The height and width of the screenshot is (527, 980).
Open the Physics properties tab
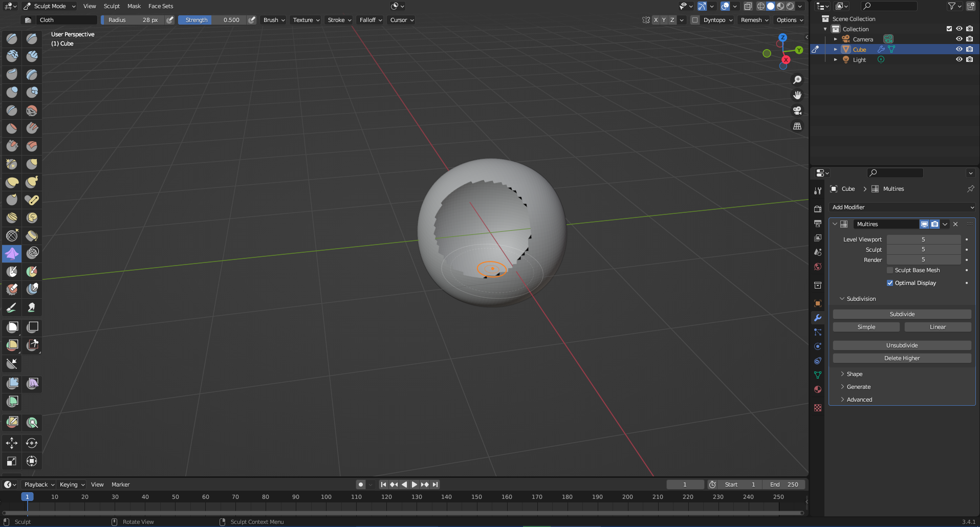pos(818,346)
